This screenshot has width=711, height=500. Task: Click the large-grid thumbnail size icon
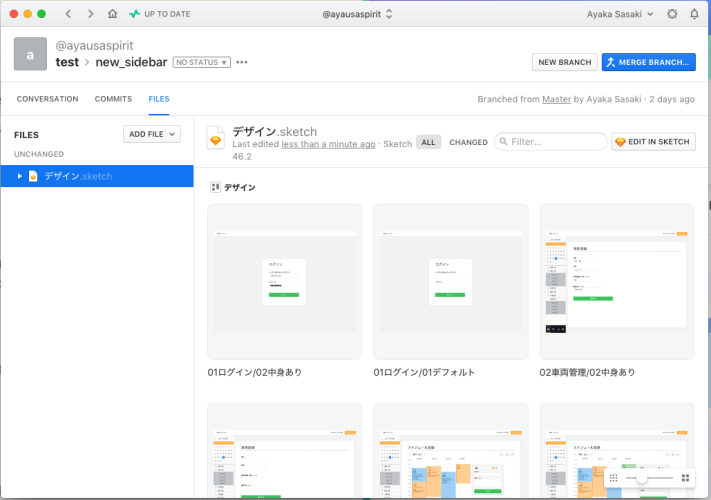685,478
